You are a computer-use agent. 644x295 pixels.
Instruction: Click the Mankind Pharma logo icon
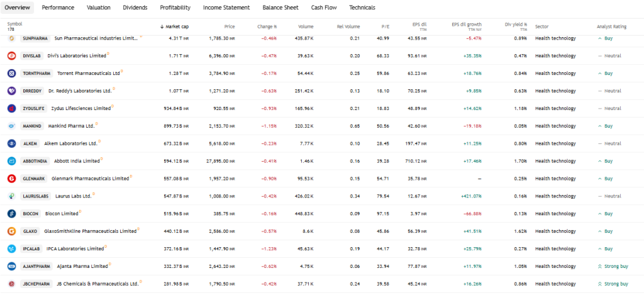11,126
